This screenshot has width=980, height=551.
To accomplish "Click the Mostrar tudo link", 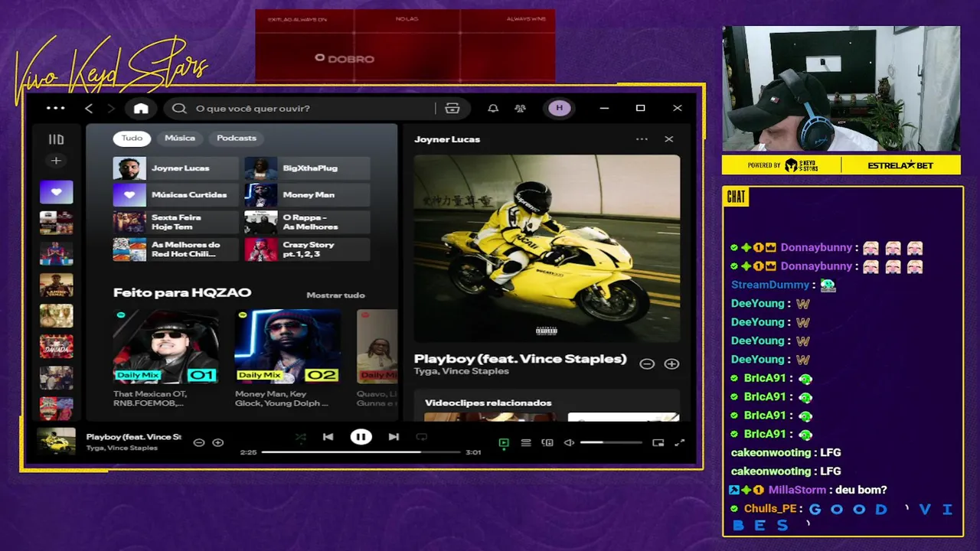I will 335,295.
